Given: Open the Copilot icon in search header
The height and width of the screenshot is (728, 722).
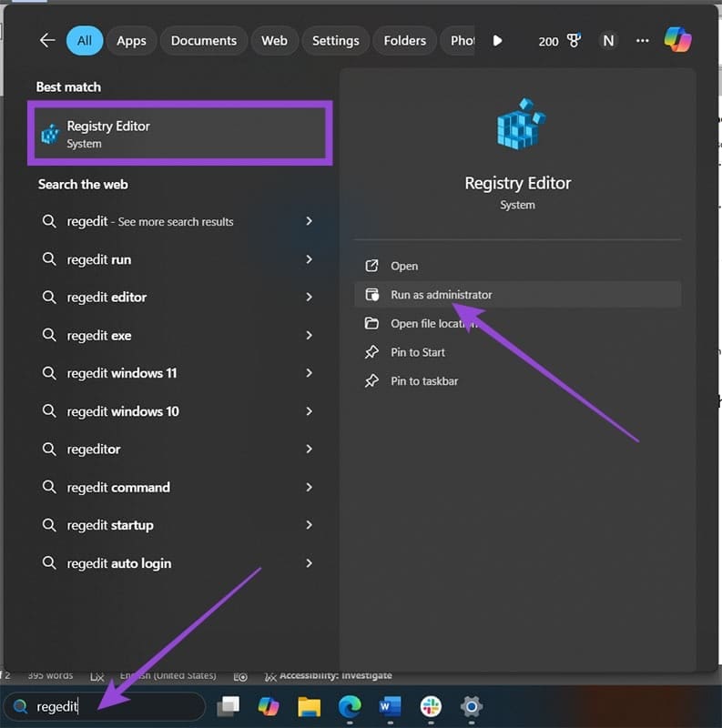Looking at the screenshot, I should point(677,40).
